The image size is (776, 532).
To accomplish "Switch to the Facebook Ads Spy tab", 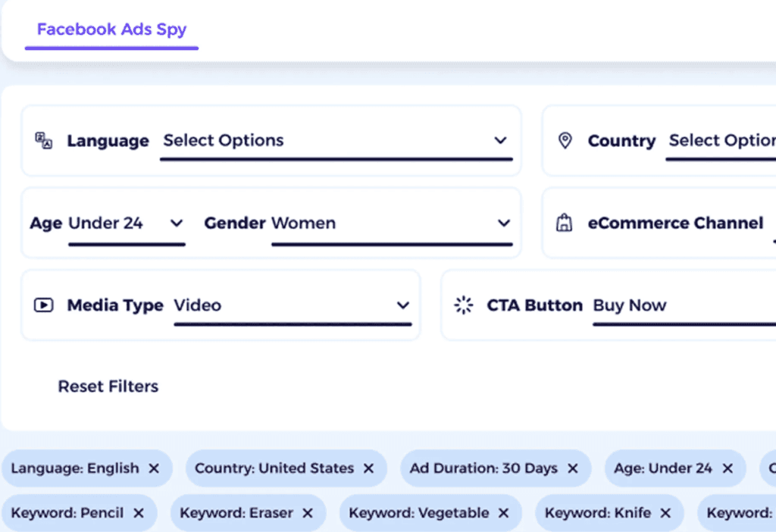I will [x=111, y=30].
